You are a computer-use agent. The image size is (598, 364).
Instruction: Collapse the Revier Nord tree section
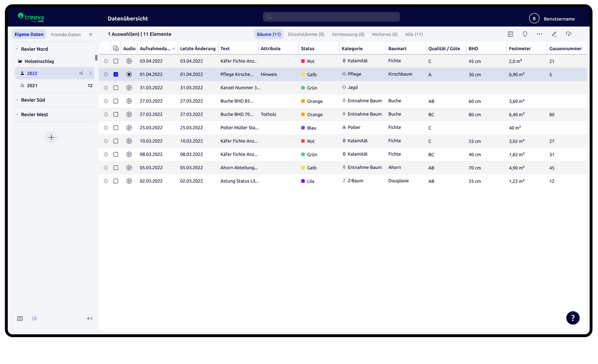point(17,49)
